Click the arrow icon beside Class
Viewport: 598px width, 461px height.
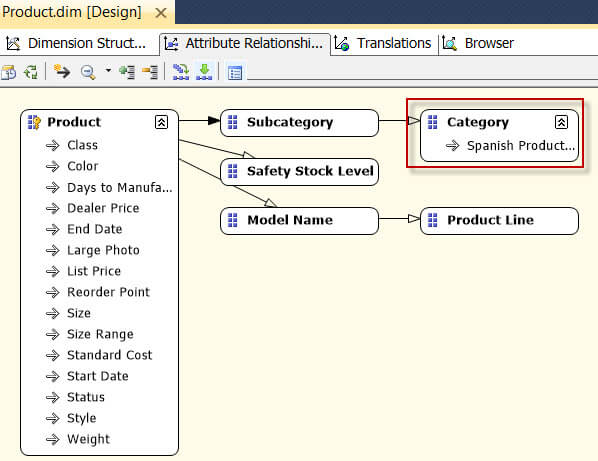point(53,145)
